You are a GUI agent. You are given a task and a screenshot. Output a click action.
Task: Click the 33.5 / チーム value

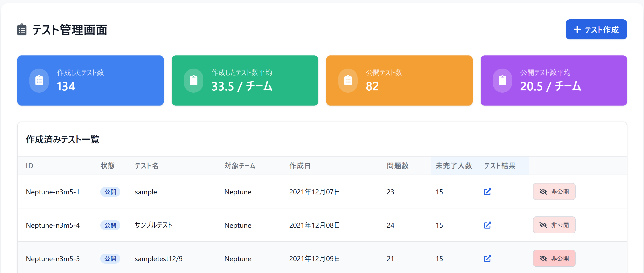(x=242, y=86)
